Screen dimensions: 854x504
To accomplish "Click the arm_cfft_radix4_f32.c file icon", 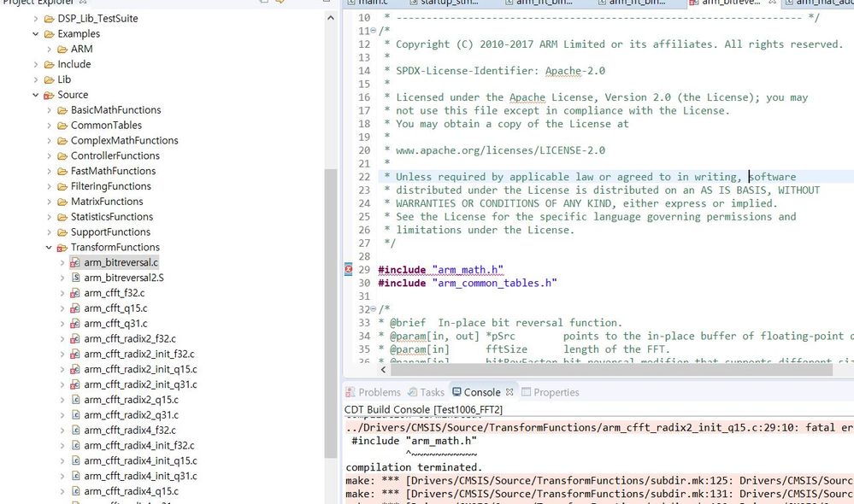I will pos(76,430).
